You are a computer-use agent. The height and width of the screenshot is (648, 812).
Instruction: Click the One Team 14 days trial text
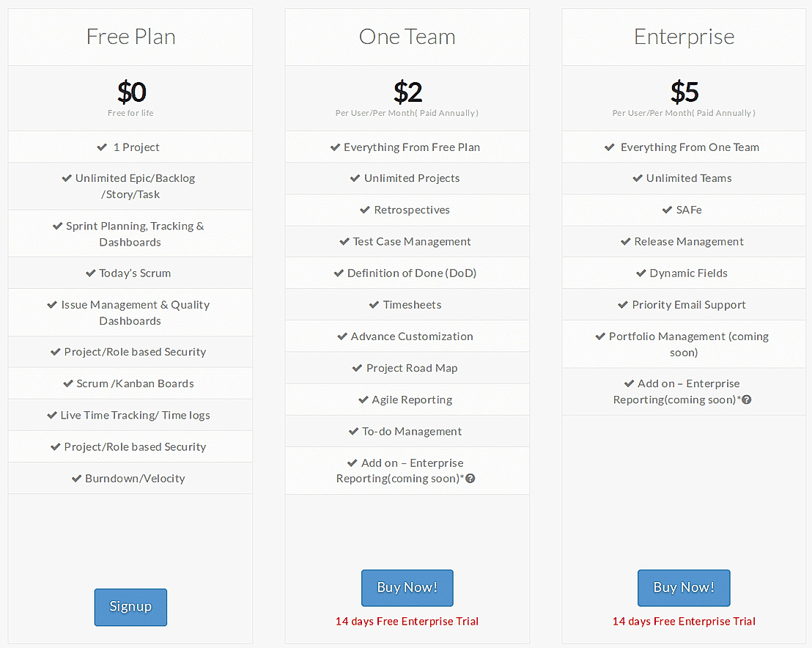coord(407,622)
